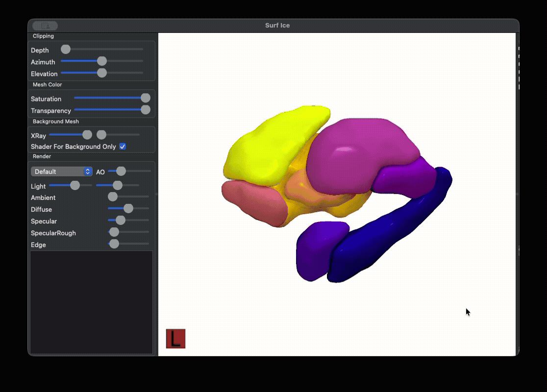Viewport: 547px width, 392px height.
Task: Click the first Light slider handle
Action: [75, 186]
